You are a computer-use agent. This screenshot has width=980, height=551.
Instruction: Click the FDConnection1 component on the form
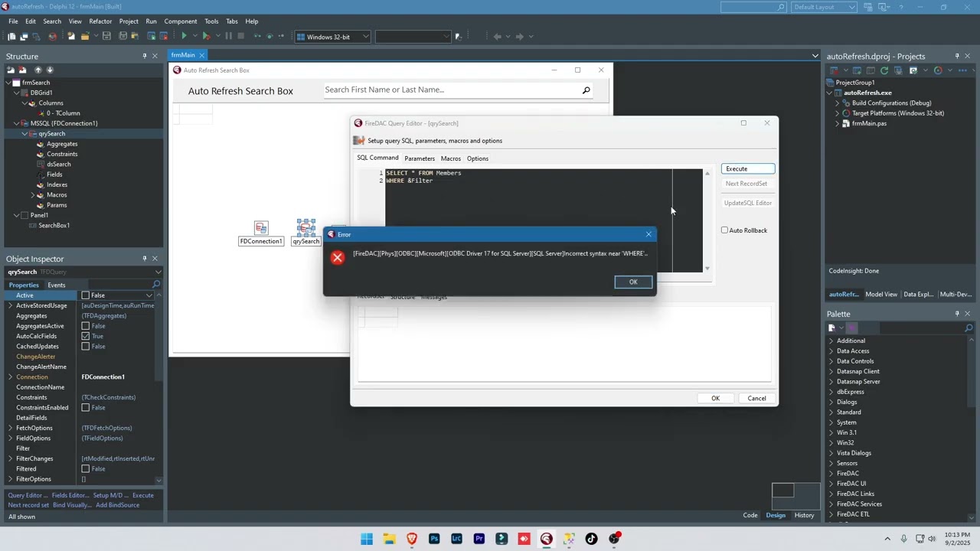[261, 228]
